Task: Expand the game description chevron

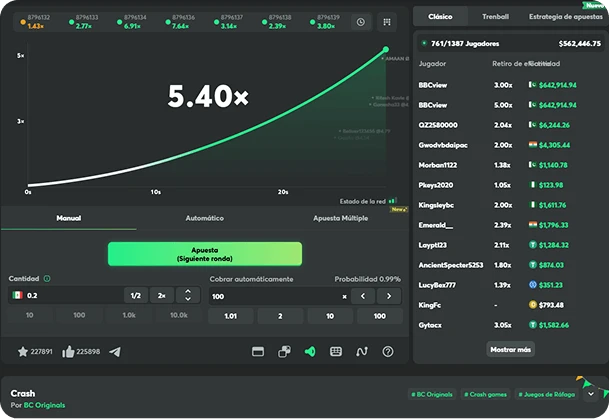Action: tap(590, 393)
